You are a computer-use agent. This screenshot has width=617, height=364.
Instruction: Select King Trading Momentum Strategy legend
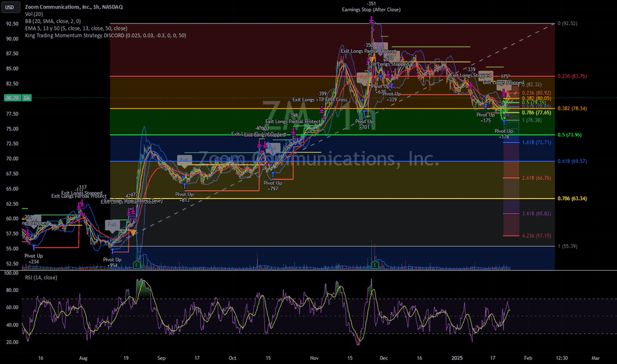pos(105,36)
